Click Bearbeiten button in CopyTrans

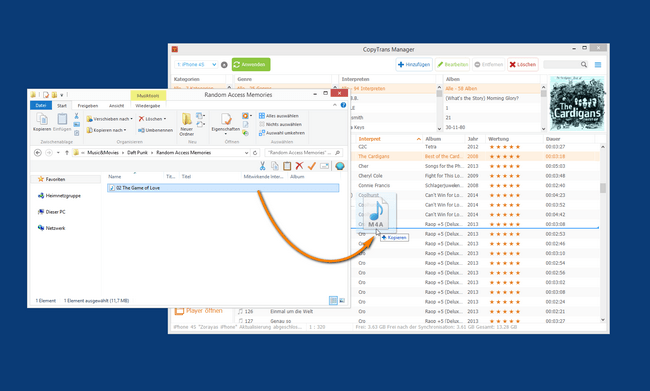452,65
